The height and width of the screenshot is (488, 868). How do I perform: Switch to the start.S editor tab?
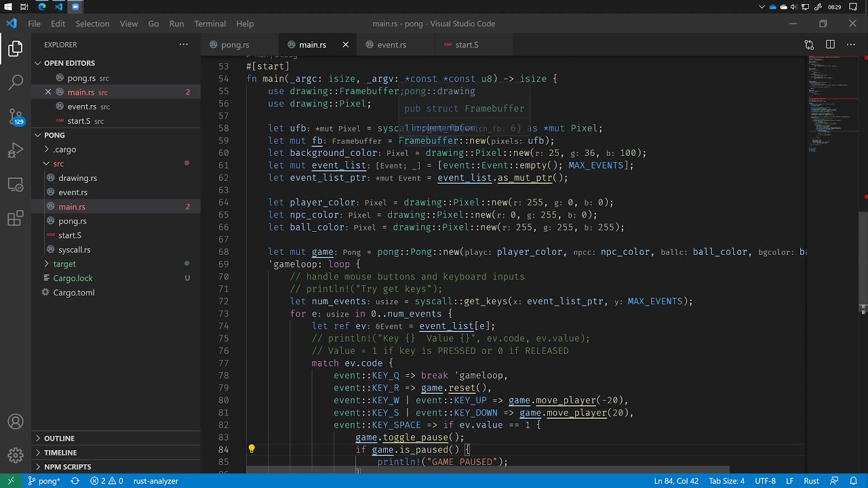point(473,45)
